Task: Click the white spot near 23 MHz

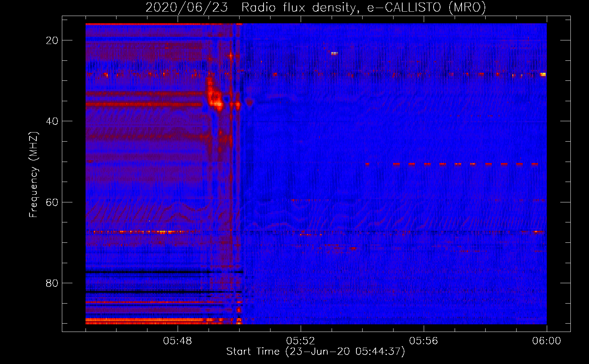Action: point(334,54)
